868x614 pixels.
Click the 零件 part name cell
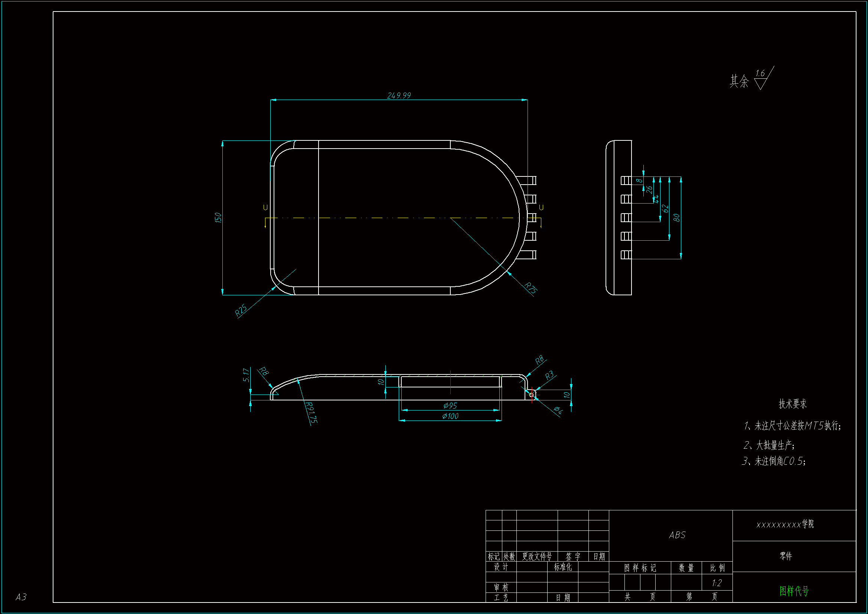point(786,556)
